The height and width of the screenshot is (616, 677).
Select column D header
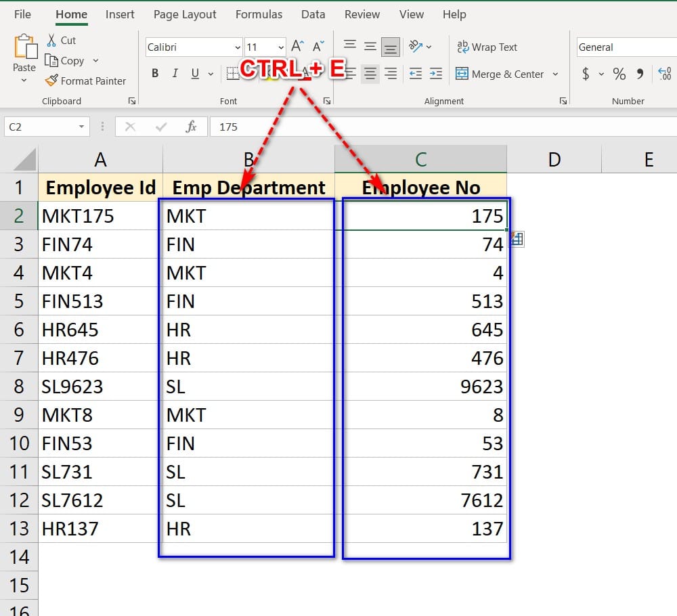[x=554, y=159]
